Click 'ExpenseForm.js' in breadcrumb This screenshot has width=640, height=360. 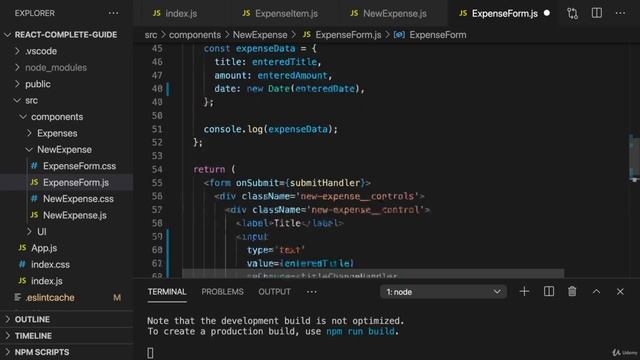348,35
